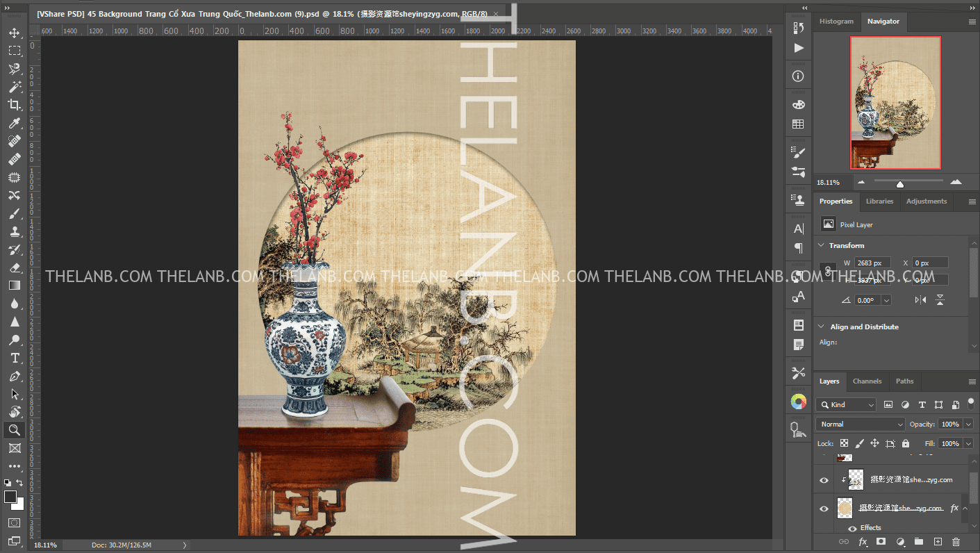980x553 pixels.
Task: Select the Crop tool
Action: coord(14,105)
